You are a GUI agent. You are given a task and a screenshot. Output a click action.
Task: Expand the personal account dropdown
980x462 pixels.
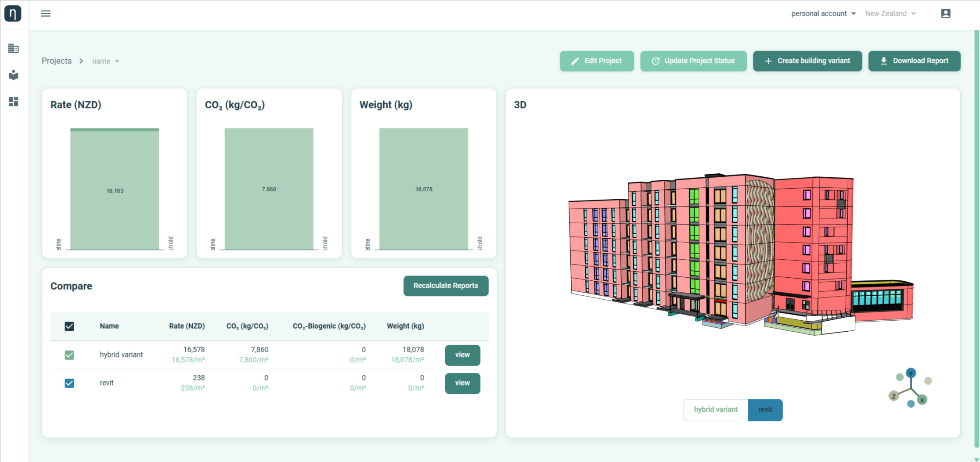click(823, 14)
